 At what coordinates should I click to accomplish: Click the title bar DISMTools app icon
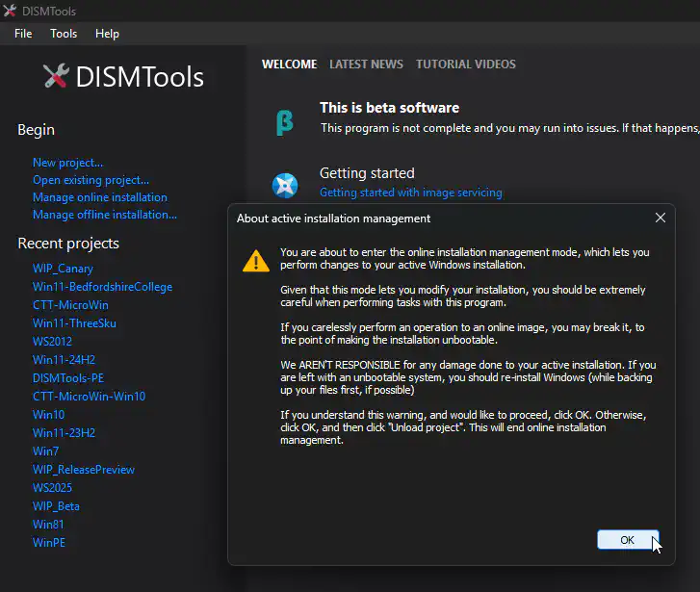(11, 11)
